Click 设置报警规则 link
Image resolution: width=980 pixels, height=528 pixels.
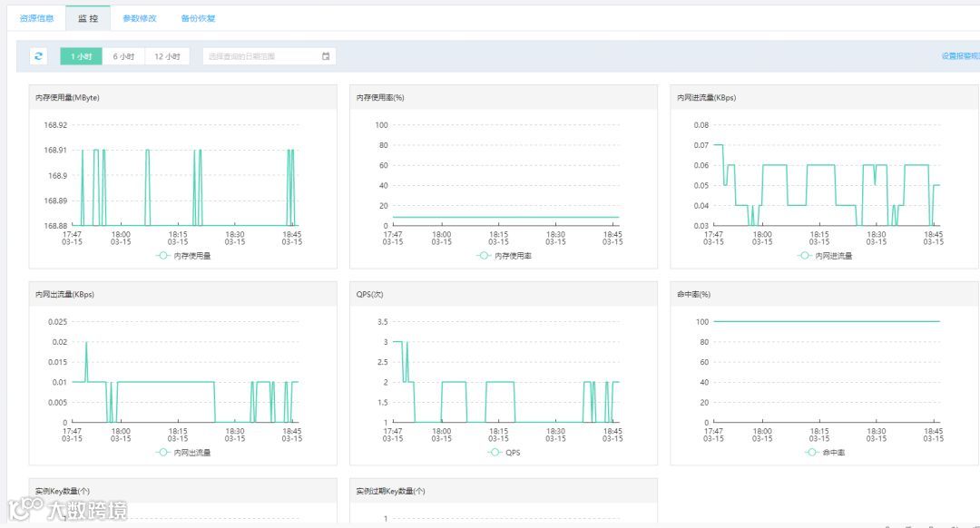point(961,56)
